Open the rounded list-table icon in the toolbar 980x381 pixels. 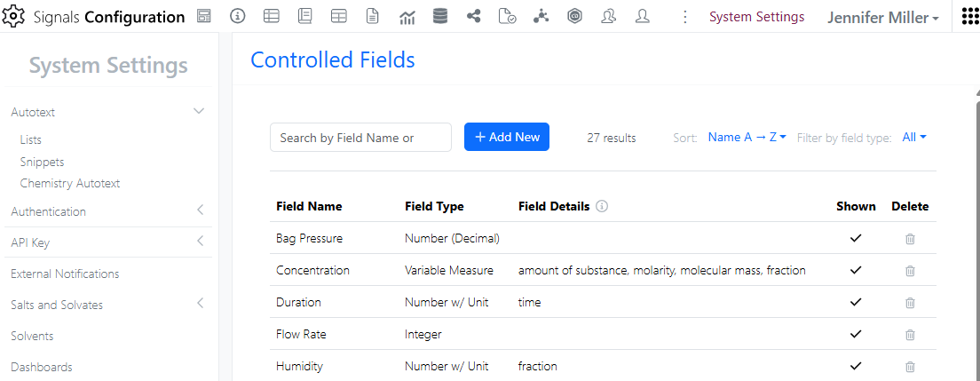click(x=272, y=17)
